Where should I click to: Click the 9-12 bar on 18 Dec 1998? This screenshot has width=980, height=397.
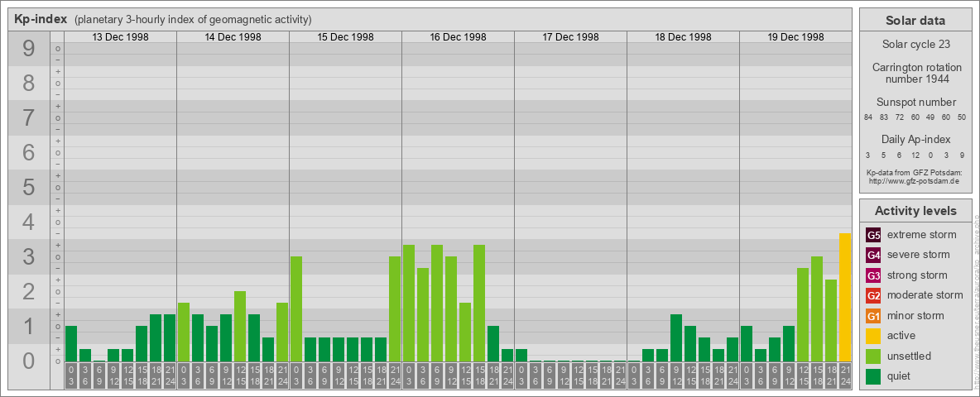pyautogui.click(x=675, y=337)
